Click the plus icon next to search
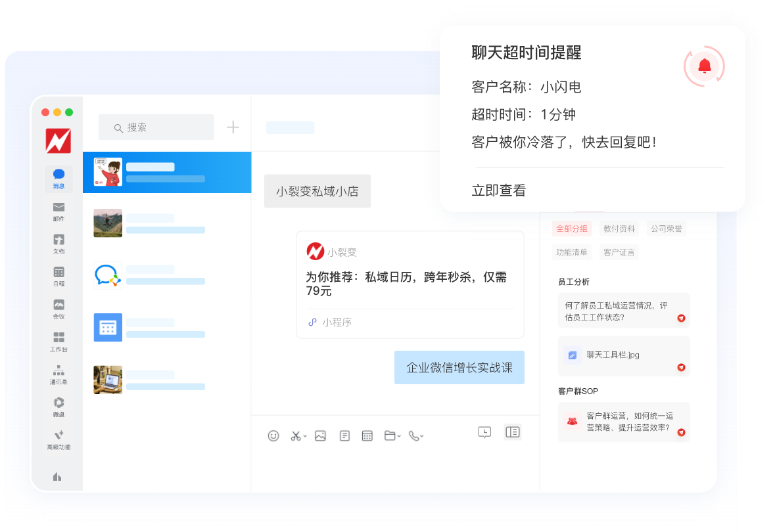This screenshot has height=532, width=775. click(x=233, y=127)
